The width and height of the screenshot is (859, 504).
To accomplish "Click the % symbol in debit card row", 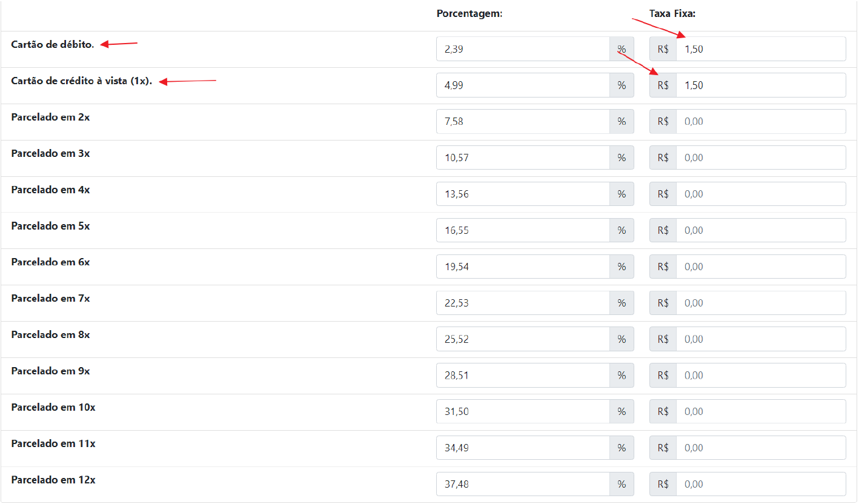I will coord(622,49).
